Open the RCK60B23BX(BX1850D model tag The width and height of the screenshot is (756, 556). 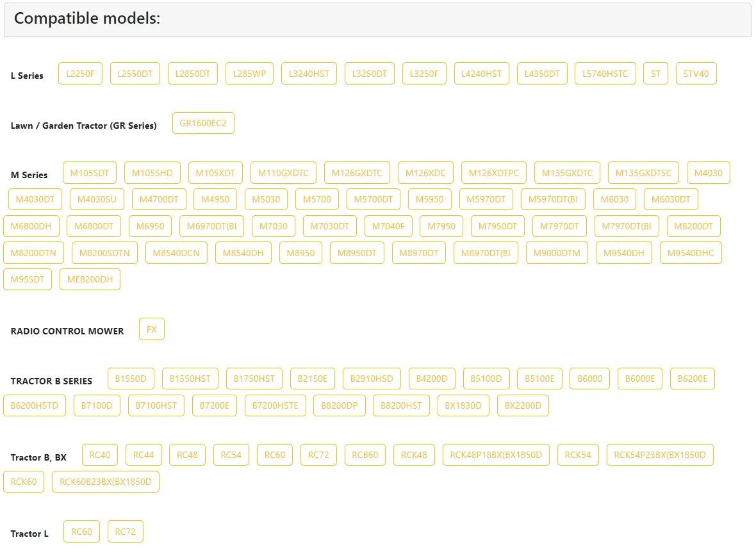coord(106,482)
